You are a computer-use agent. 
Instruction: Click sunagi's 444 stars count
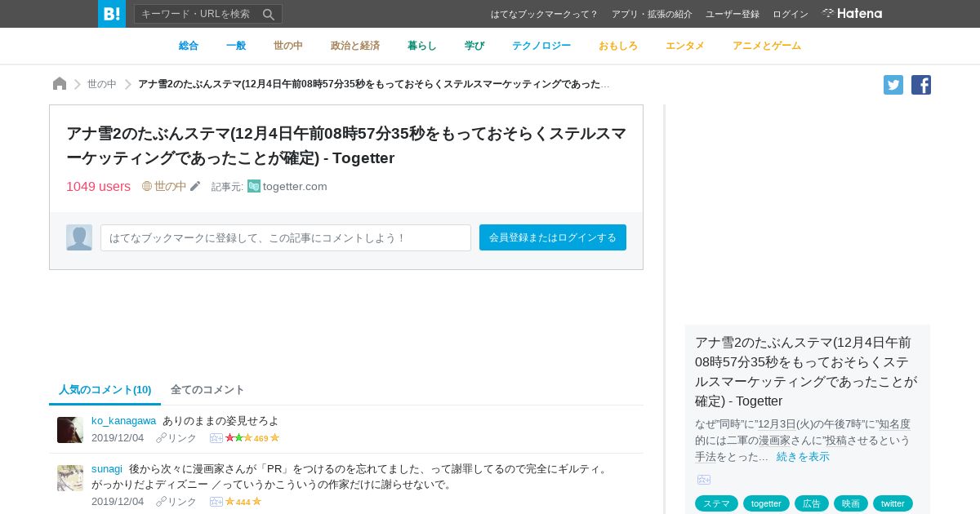click(x=243, y=502)
